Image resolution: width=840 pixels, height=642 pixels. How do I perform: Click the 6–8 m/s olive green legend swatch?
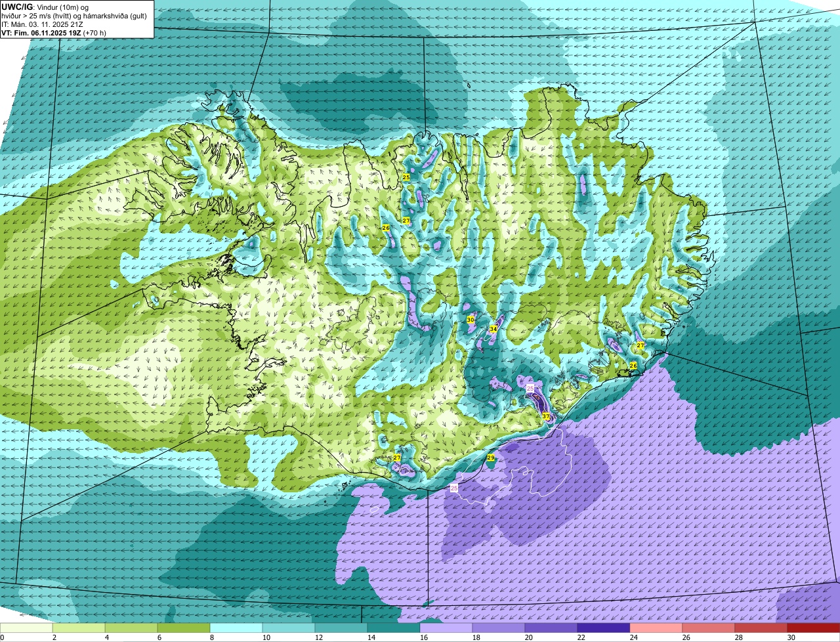(184, 628)
